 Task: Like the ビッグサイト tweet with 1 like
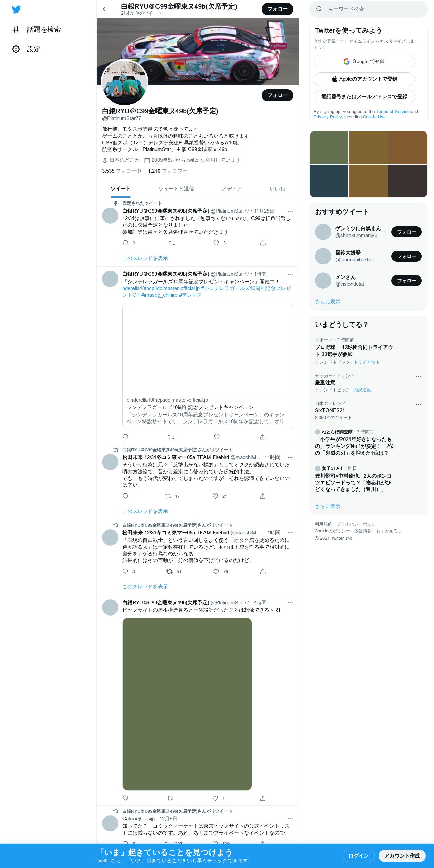click(215, 798)
